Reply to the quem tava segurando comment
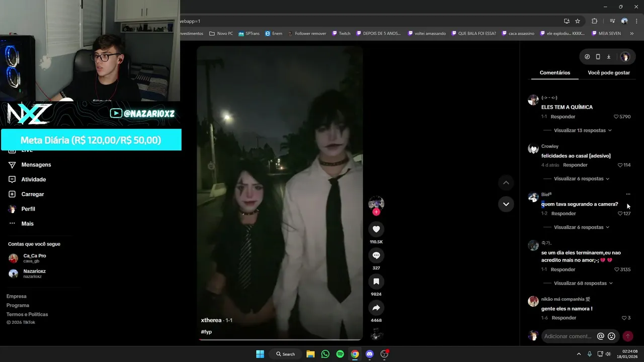The width and height of the screenshot is (644, 362). click(563, 214)
